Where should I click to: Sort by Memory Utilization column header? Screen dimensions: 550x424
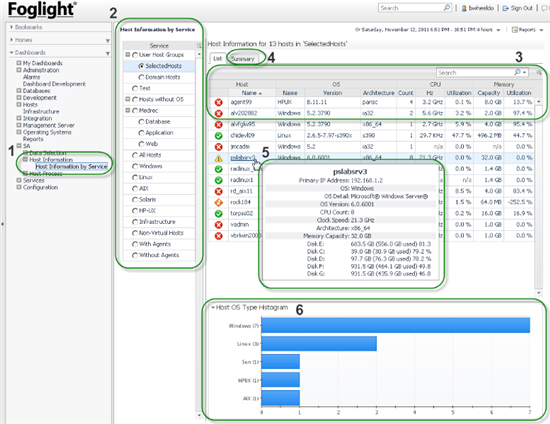[x=519, y=93]
